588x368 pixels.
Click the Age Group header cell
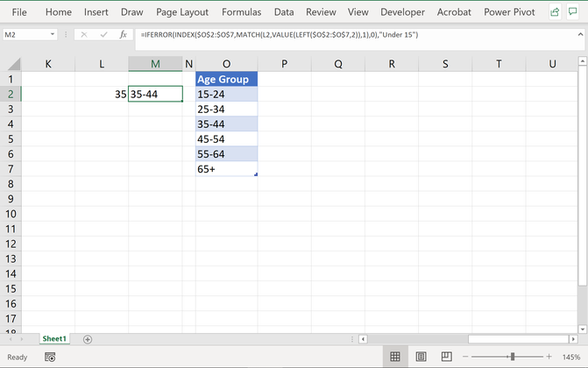coord(226,79)
